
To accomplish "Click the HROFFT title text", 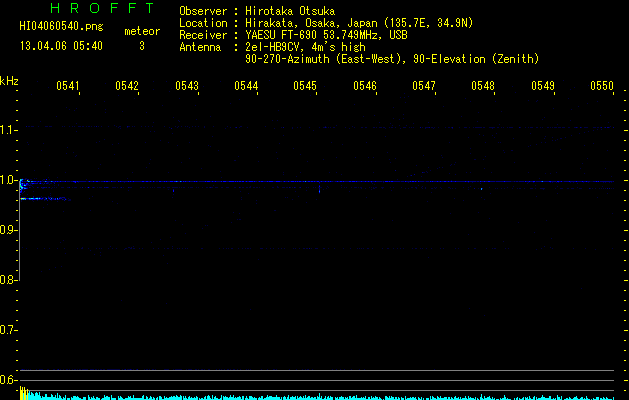I will tap(102, 8).
